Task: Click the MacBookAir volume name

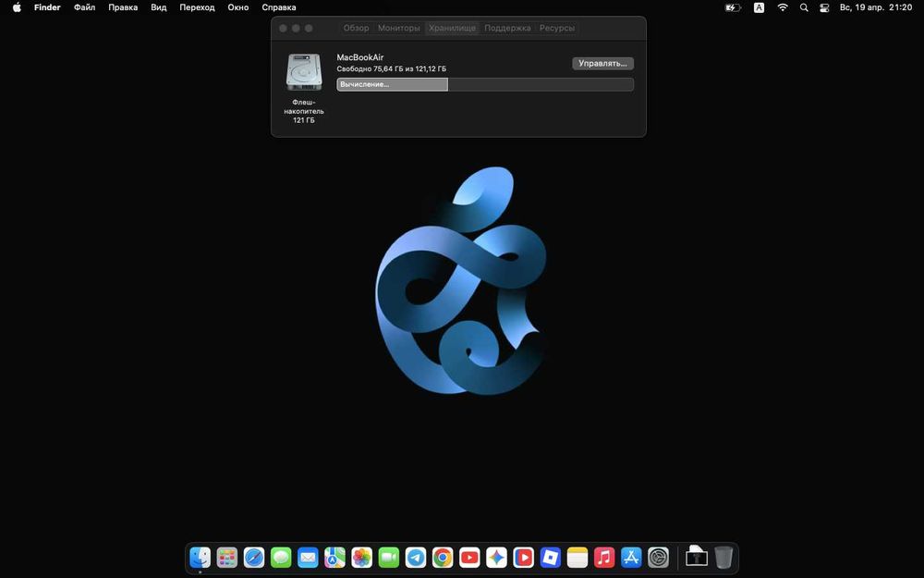Action: pos(360,57)
